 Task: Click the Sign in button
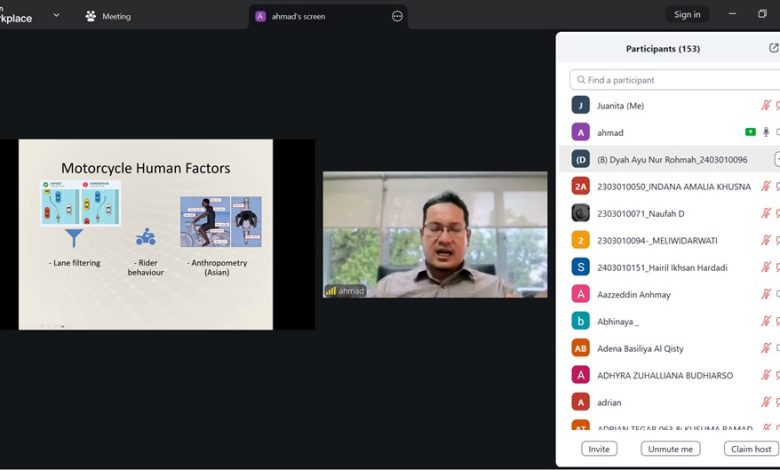pos(687,15)
